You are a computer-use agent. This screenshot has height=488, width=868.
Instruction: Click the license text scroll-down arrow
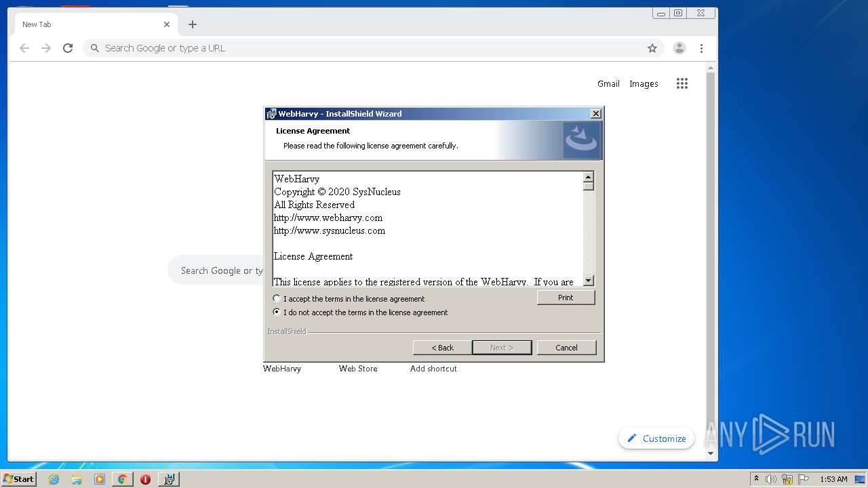point(589,281)
